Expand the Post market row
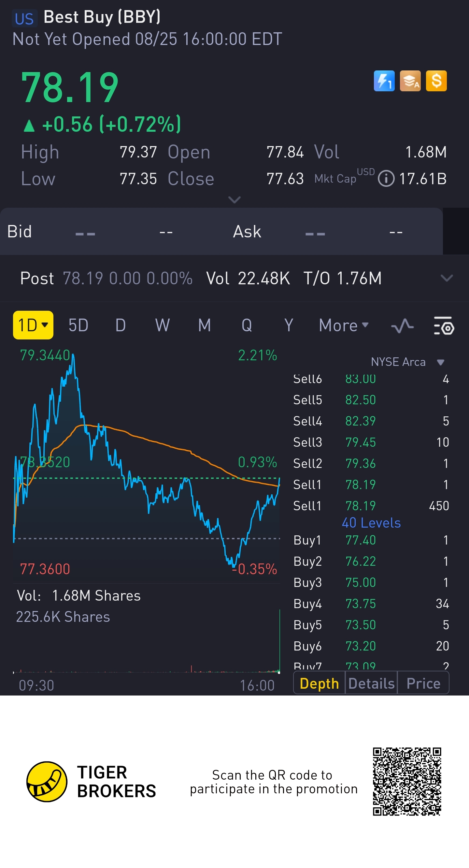Screen dimensions: 469x868 tap(447, 278)
